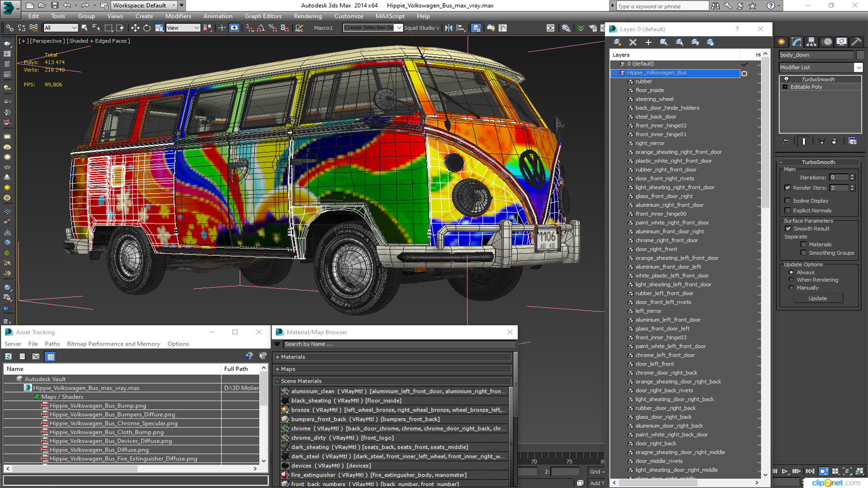Enable the Isoline Display checkbox

click(788, 201)
